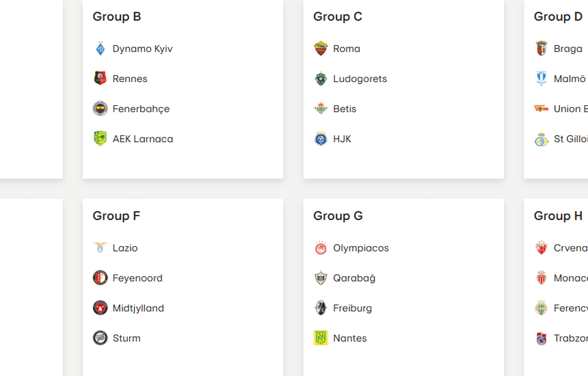588x376 pixels.
Task: Open the Sturm team page
Action: pos(126,338)
